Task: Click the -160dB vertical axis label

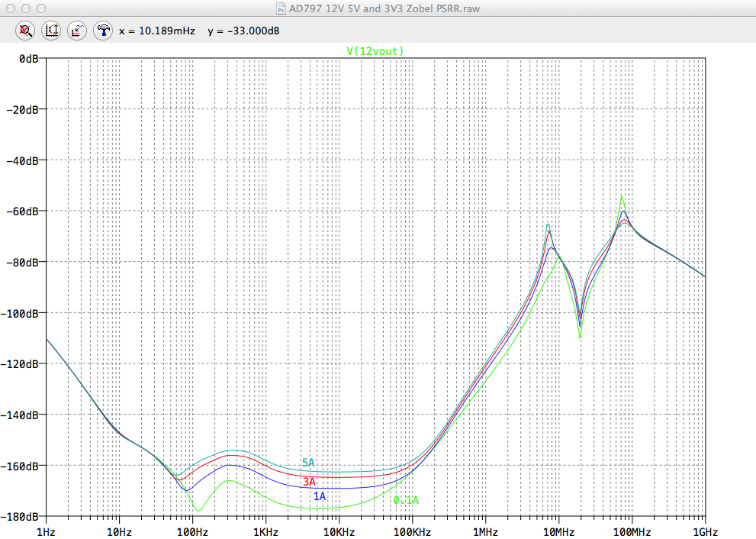Action: (19, 466)
